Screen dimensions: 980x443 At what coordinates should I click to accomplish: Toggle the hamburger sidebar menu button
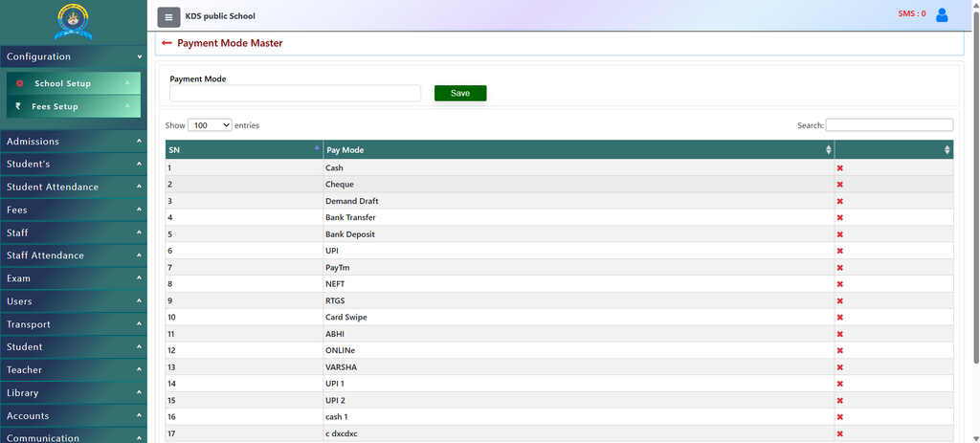[168, 17]
